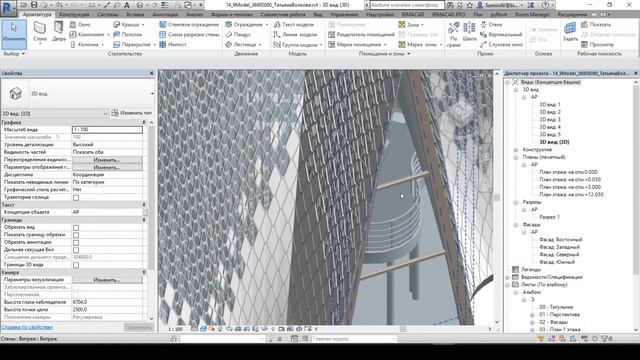This screenshot has height=360, width=640.
Task: Switch to the Вставка ribbon tab
Action: pos(135,14)
